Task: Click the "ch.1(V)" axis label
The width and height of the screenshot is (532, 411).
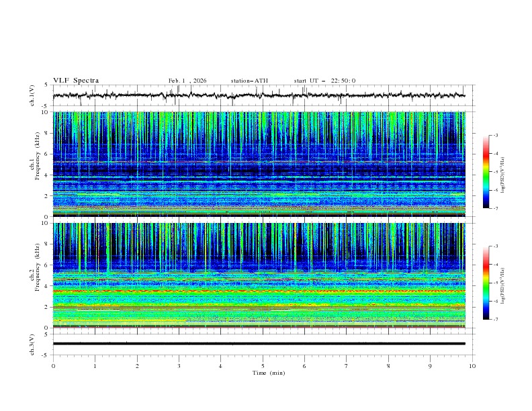Action: pyautogui.click(x=32, y=95)
